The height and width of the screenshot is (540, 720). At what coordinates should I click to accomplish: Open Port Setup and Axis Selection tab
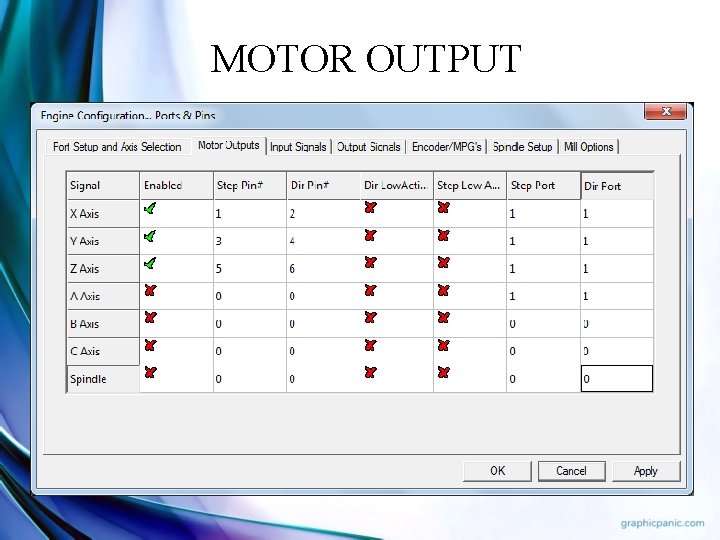[117, 147]
